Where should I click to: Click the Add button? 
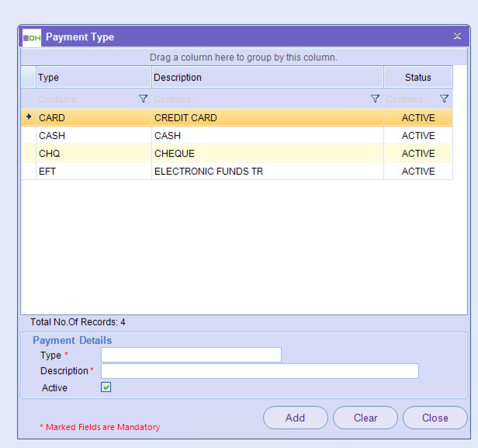(x=295, y=418)
